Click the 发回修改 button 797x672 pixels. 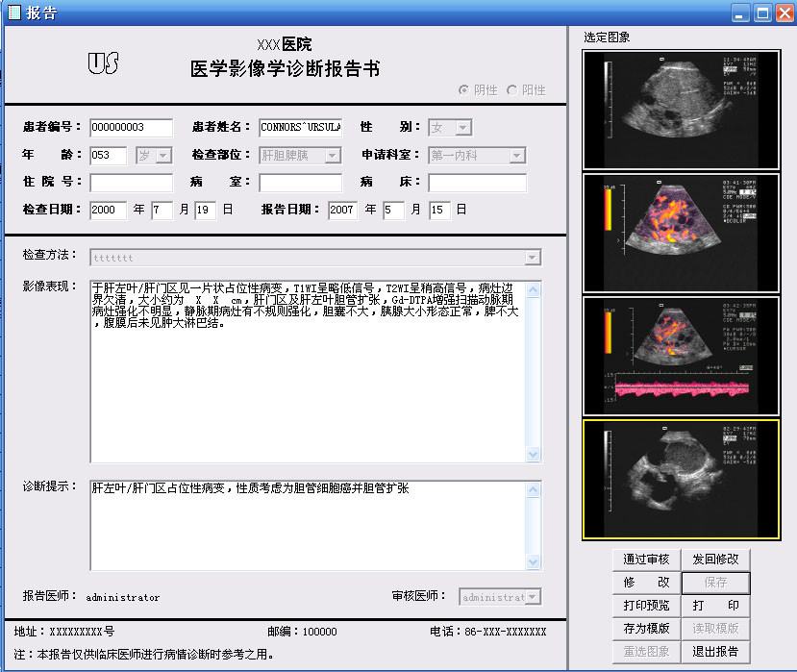[x=715, y=560]
